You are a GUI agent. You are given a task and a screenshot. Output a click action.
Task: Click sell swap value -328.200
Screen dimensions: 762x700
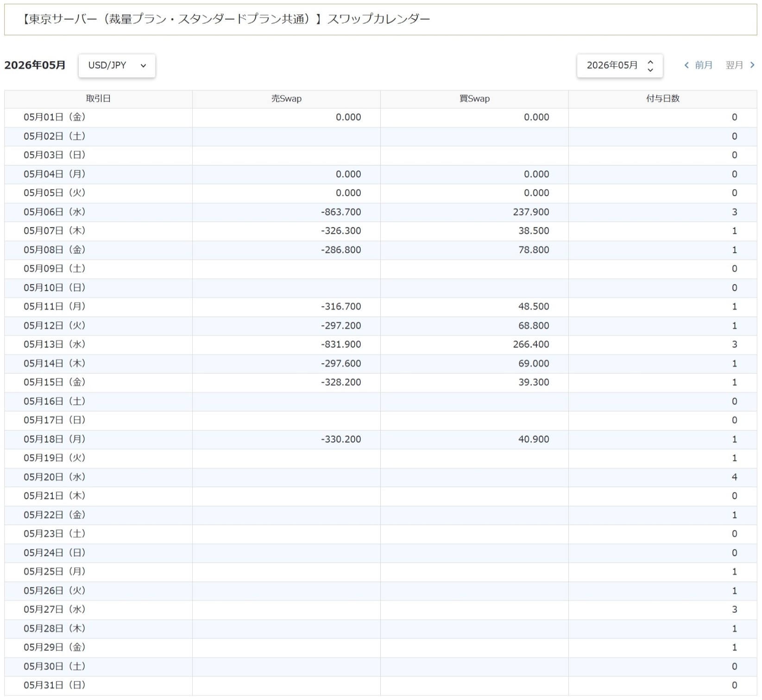pos(341,382)
